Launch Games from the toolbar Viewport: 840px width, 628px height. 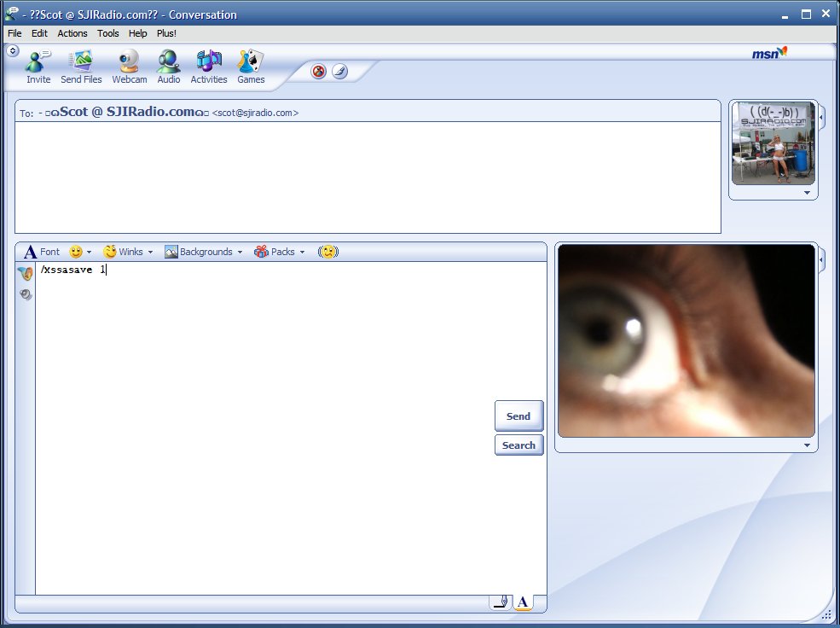tap(251, 67)
